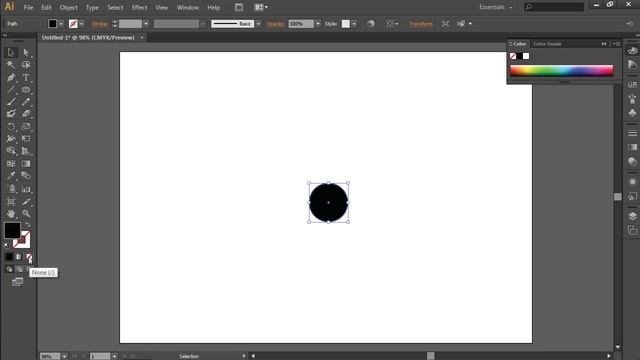Apply Gradient mode below fill box
Viewport: 640px width, 360px height.
pyautogui.click(x=19, y=257)
